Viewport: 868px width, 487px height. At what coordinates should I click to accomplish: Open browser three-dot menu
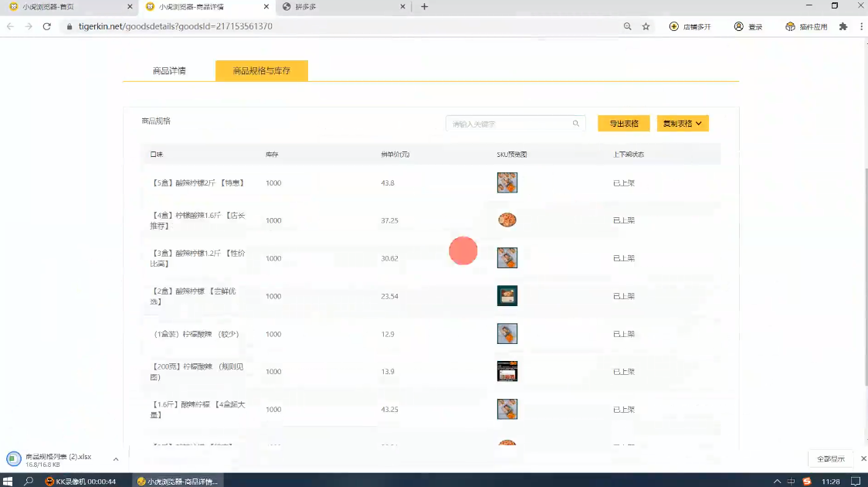(859, 26)
